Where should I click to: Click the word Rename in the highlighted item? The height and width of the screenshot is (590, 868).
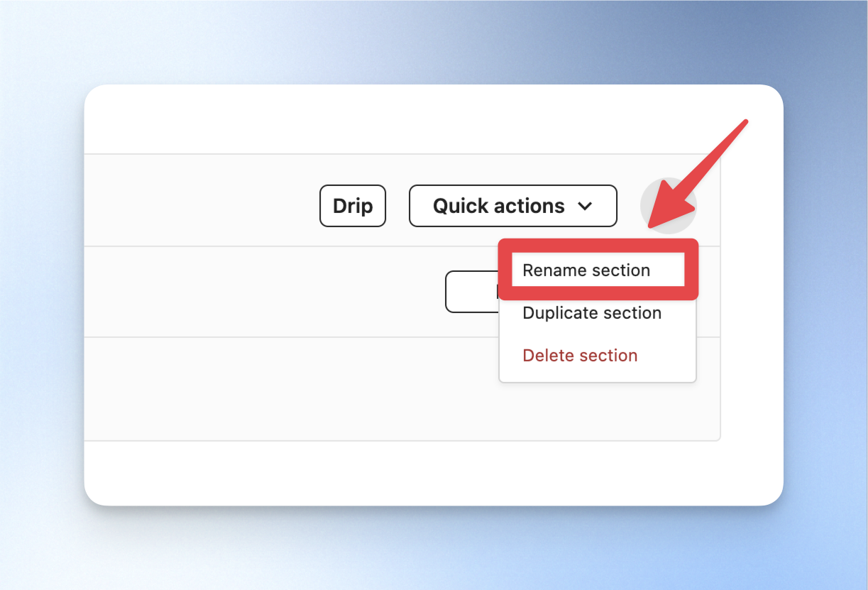(x=550, y=271)
